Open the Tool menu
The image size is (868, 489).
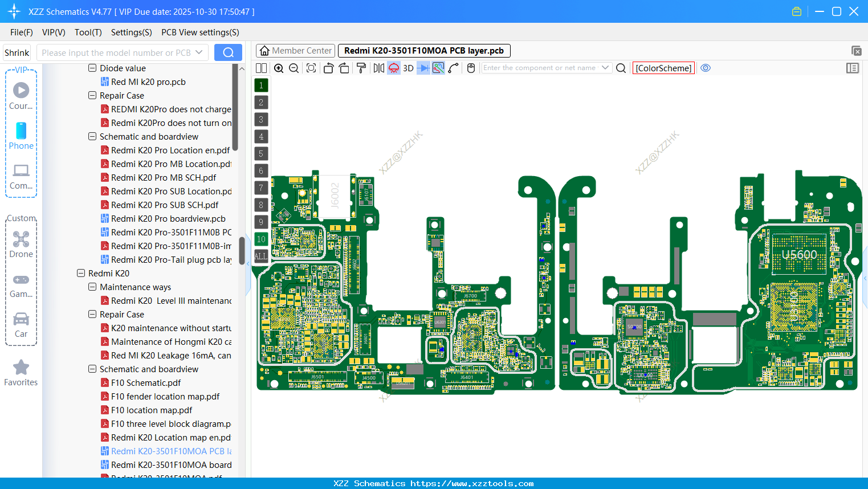coord(88,32)
